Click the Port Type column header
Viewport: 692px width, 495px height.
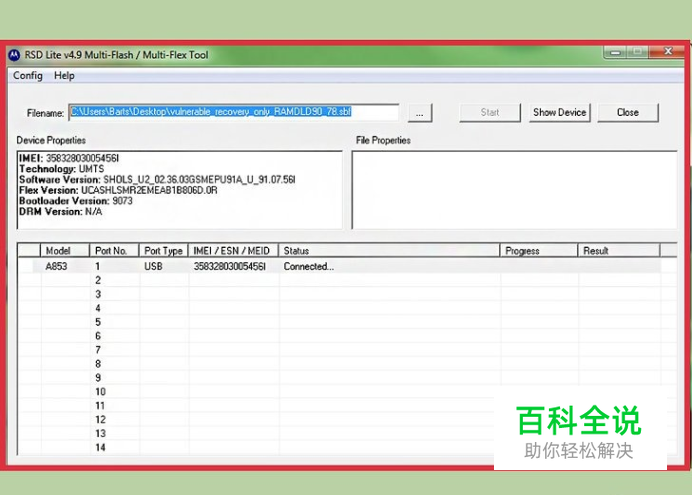click(x=163, y=251)
